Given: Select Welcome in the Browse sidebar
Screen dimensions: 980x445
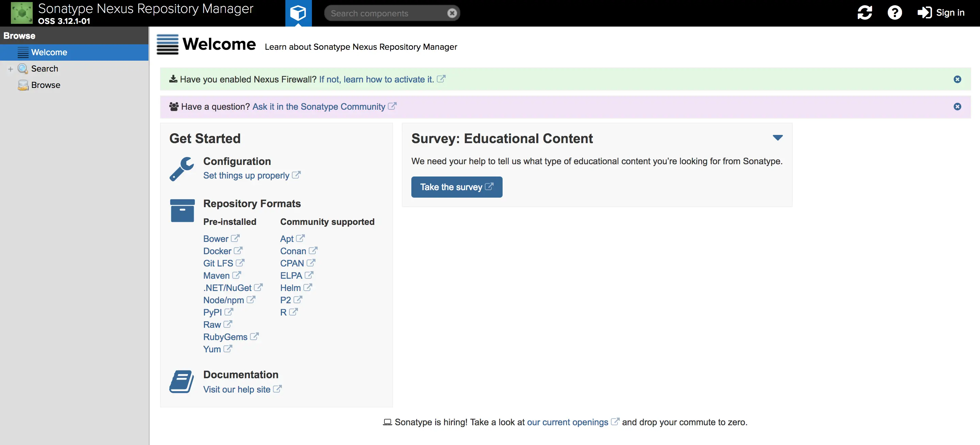Looking at the screenshot, I should click(x=49, y=52).
